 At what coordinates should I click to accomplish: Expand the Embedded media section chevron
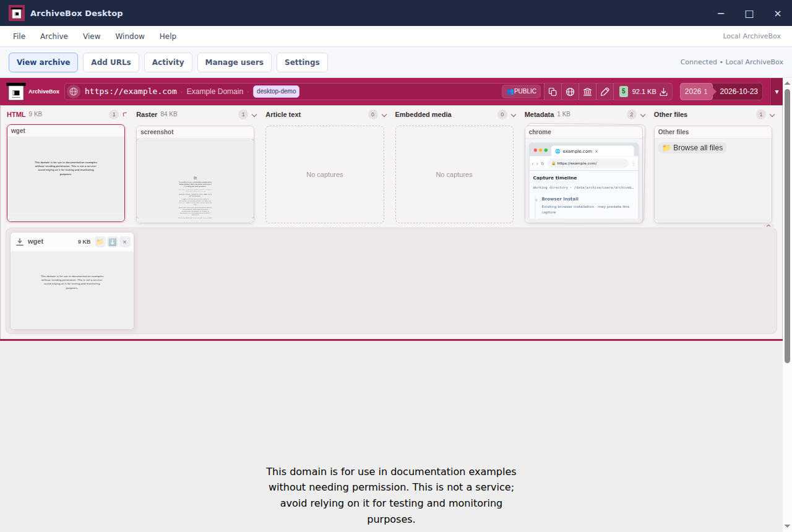(x=514, y=115)
